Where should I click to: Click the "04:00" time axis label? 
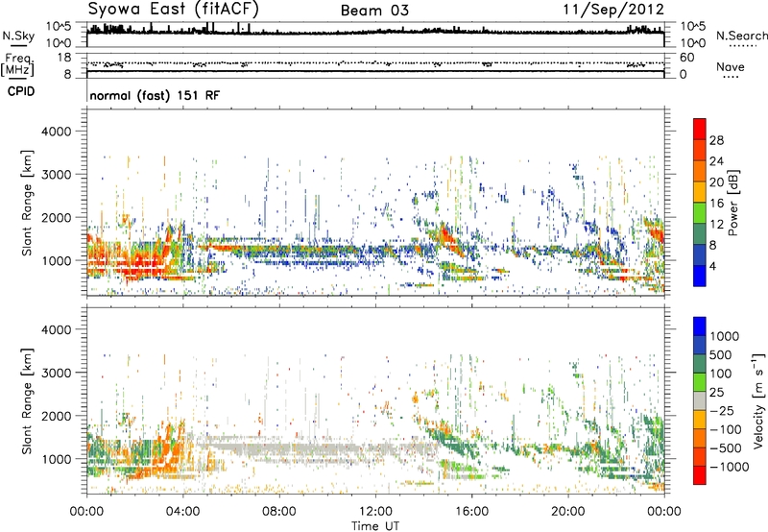click(x=182, y=512)
